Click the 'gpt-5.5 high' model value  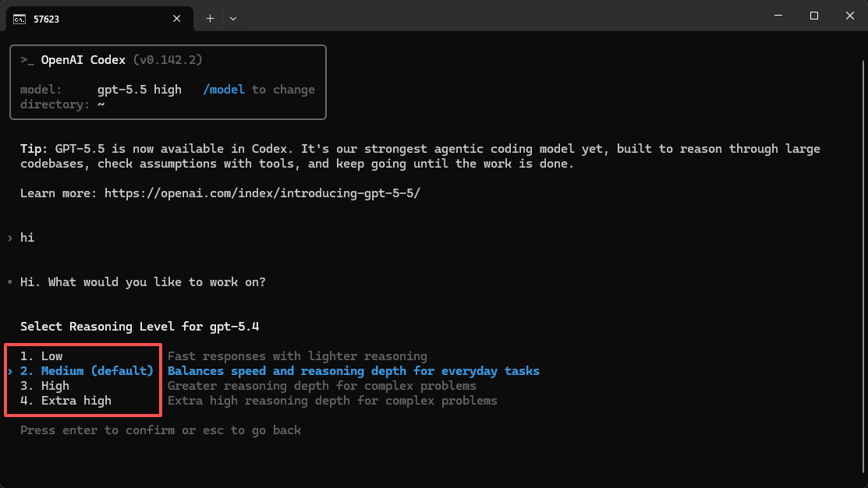(140, 90)
